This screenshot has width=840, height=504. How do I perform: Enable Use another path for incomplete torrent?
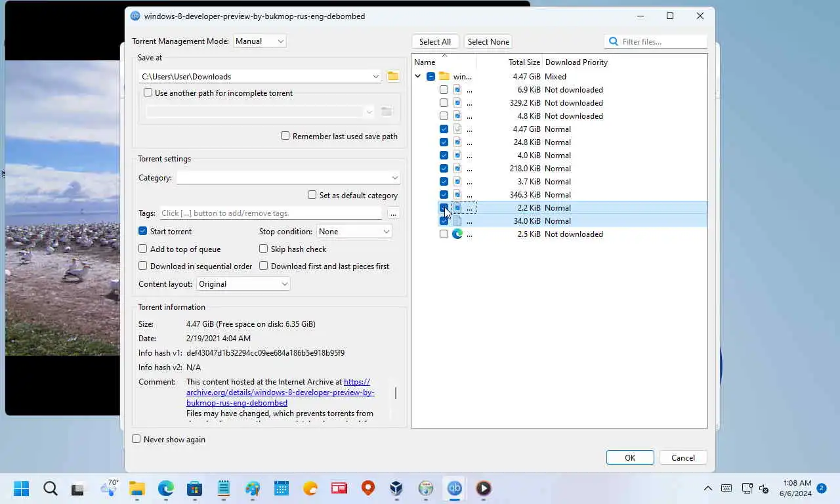[x=148, y=93]
